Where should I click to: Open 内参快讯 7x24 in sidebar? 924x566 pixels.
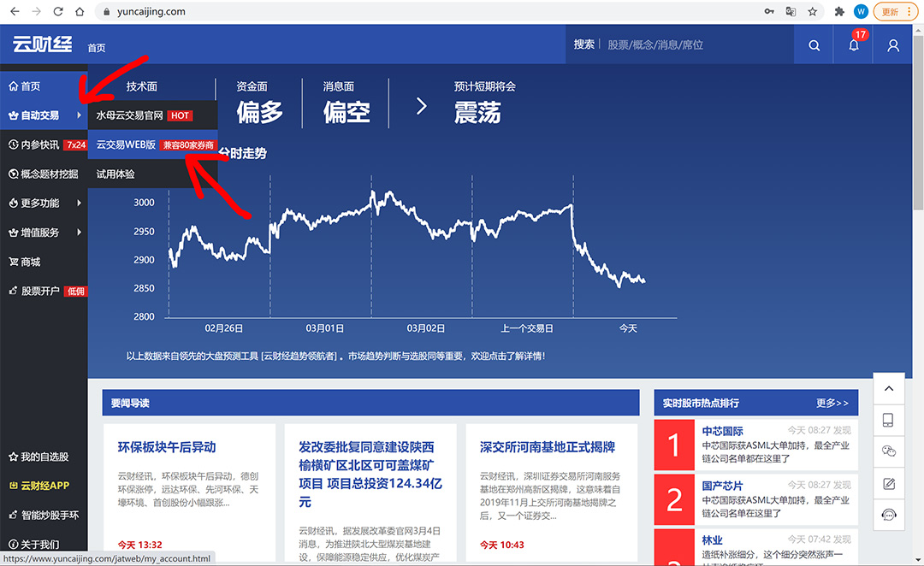[44, 144]
